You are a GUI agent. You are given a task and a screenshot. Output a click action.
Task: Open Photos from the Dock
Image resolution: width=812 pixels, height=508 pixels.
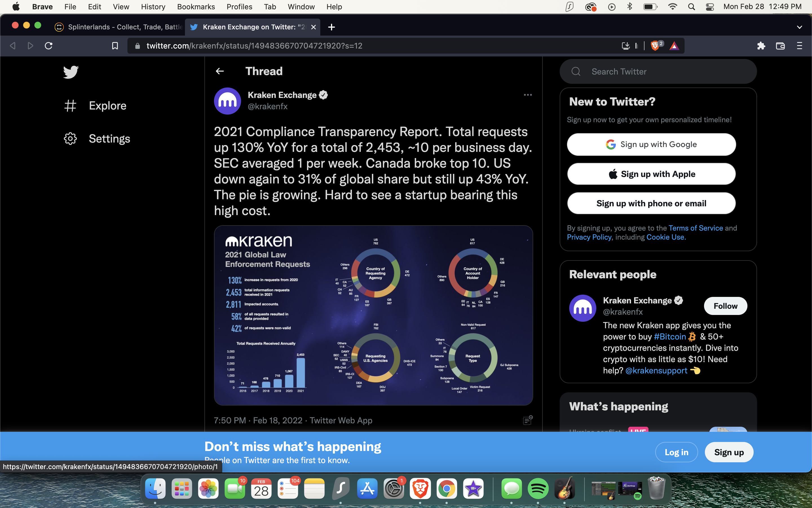coord(208,489)
